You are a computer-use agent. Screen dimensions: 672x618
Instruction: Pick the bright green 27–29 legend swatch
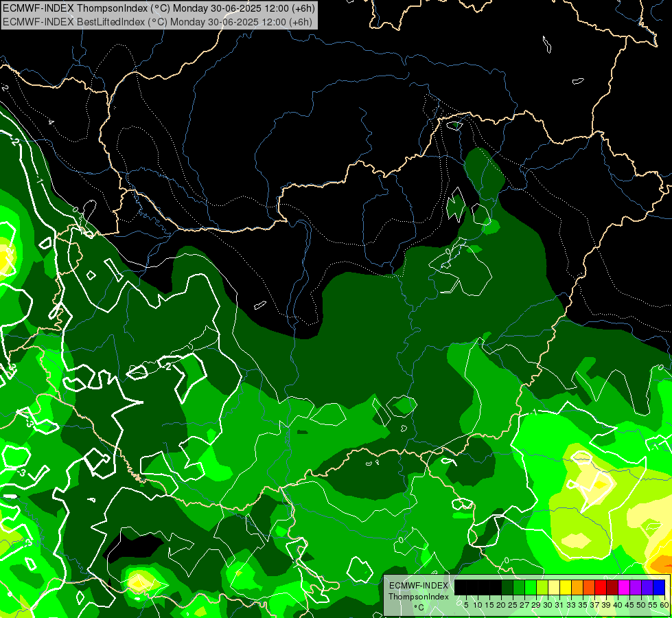[x=531, y=587]
